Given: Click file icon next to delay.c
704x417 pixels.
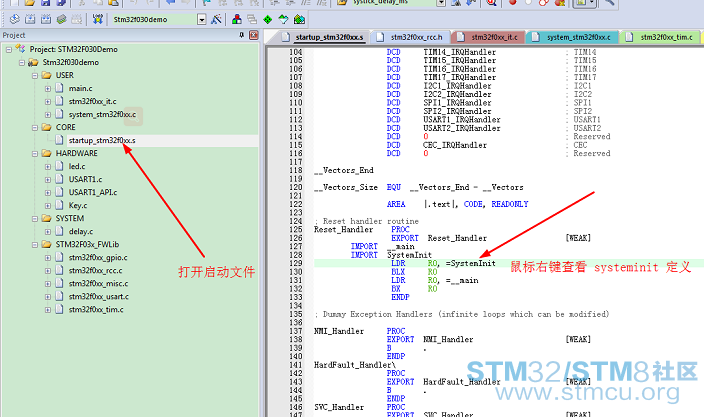Looking at the screenshot, I should coord(59,231).
